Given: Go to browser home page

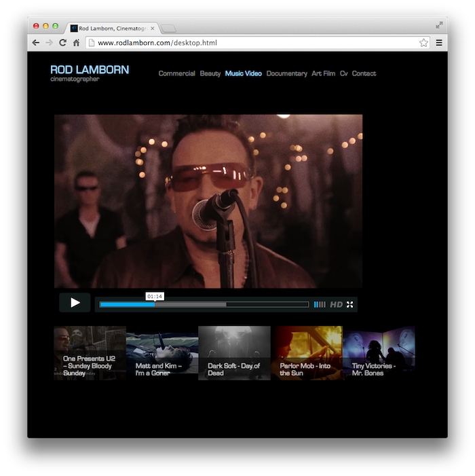Looking at the screenshot, I should tap(76, 43).
